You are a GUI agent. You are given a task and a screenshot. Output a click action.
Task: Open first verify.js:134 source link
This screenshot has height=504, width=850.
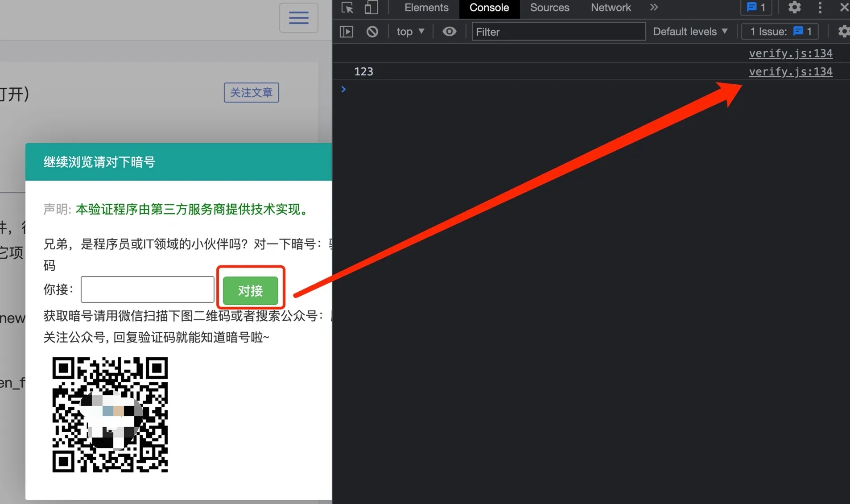pos(790,54)
